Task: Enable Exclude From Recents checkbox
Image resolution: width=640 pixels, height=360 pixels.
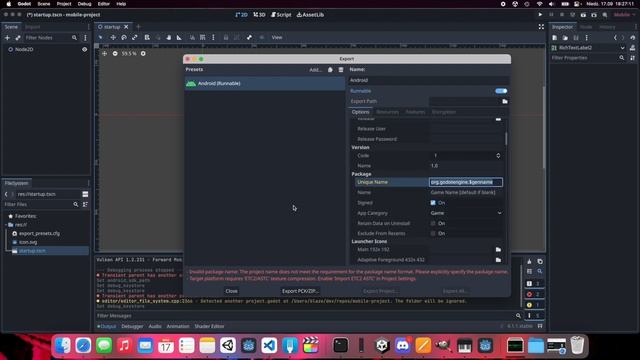Action: [433, 233]
